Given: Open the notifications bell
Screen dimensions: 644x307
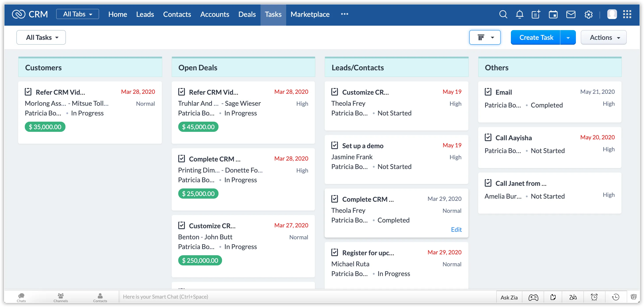Looking at the screenshot, I should 519,14.
